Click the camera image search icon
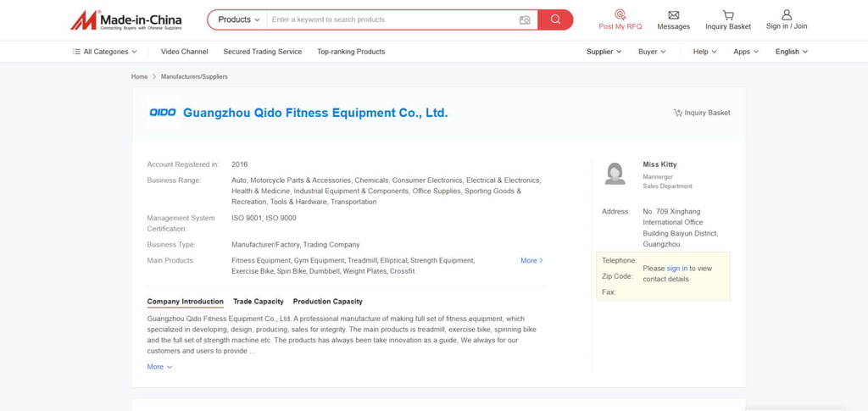The image size is (868, 411). point(525,19)
